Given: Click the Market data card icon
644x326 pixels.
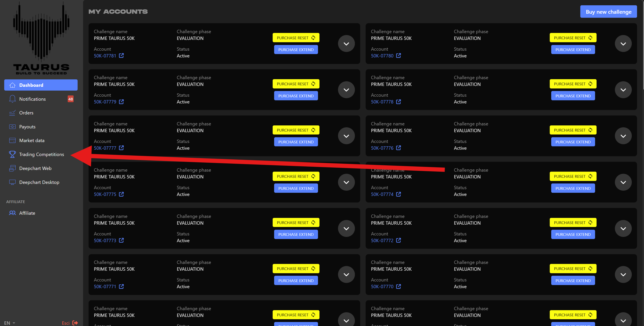Looking at the screenshot, I should [x=12, y=140].
